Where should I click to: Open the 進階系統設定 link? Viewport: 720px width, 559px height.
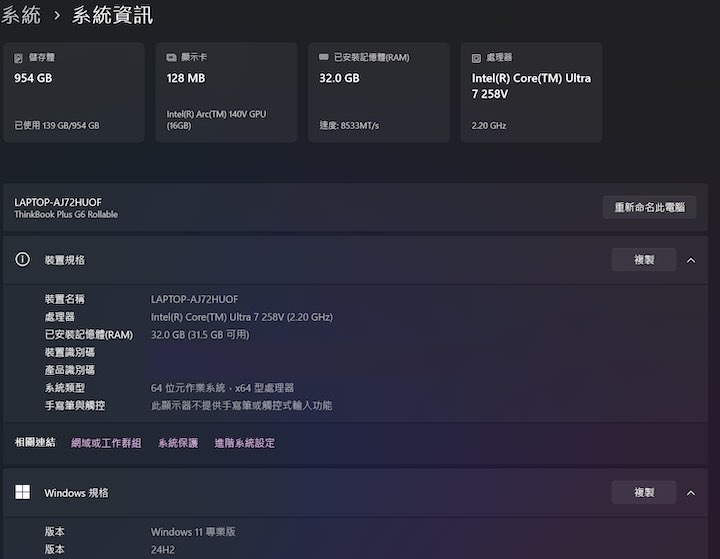[245, 443]
